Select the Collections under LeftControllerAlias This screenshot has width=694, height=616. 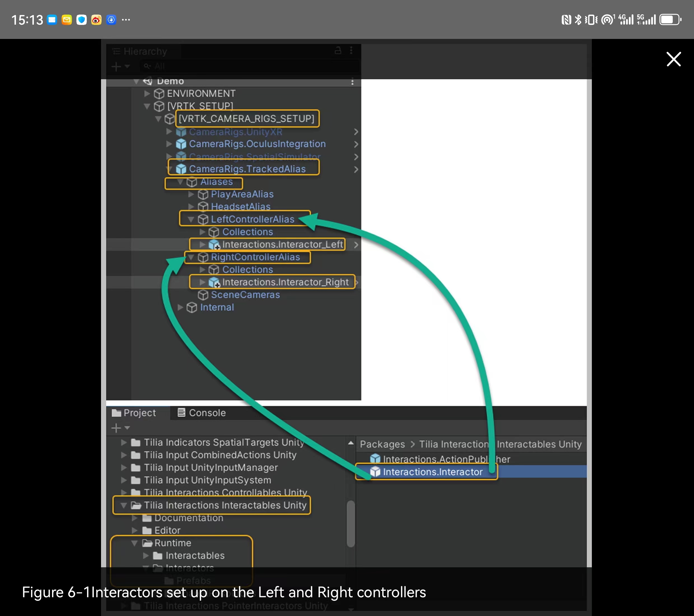tap(248, 232)
